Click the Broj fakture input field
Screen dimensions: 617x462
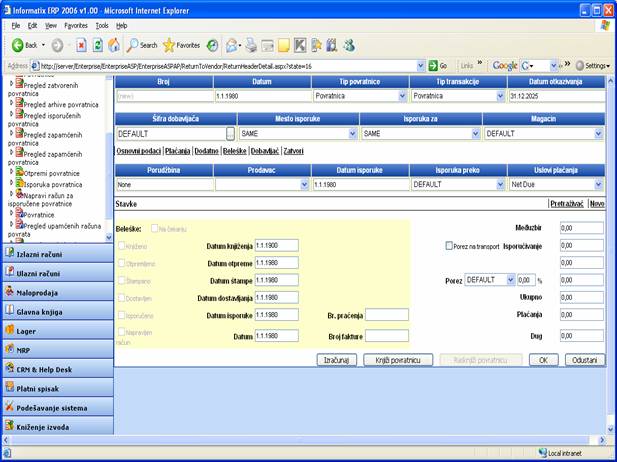(387, 336)
